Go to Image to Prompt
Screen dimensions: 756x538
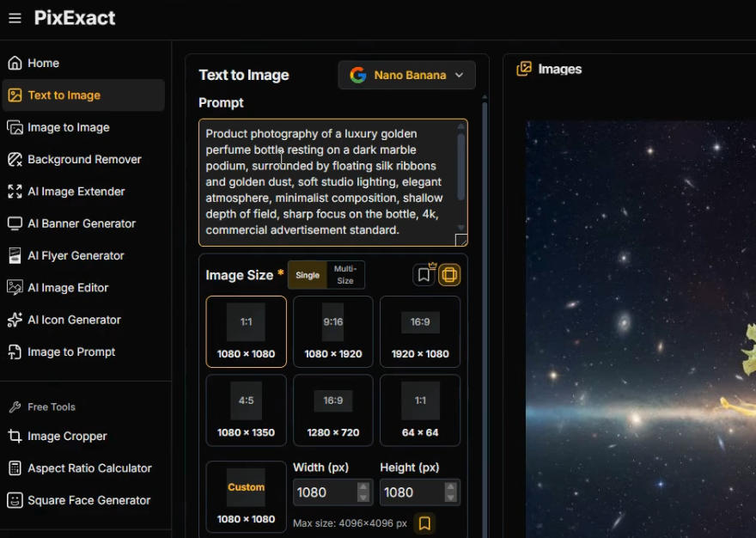[x=70, y=352]
